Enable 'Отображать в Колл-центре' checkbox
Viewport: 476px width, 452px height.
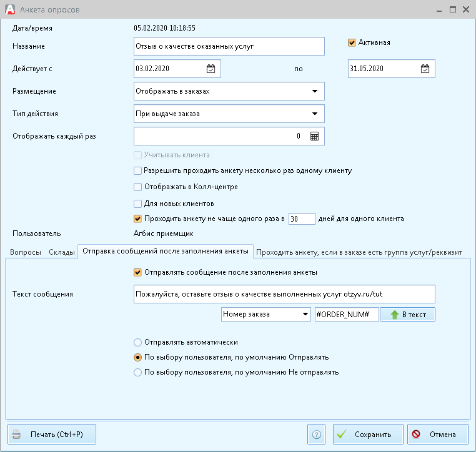click(x=138, y=187)
